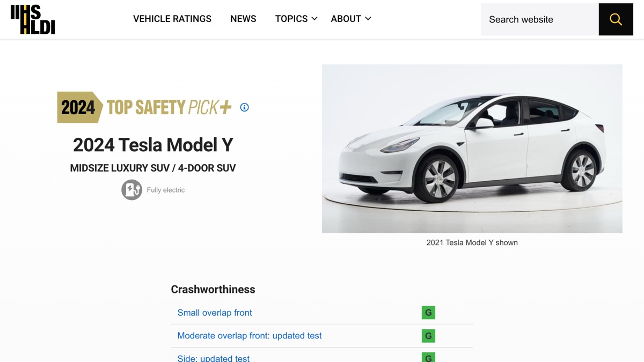The image size is (644, 362).
Task: Click the 2024 Tesla Model Y heading
Action: 153,145
